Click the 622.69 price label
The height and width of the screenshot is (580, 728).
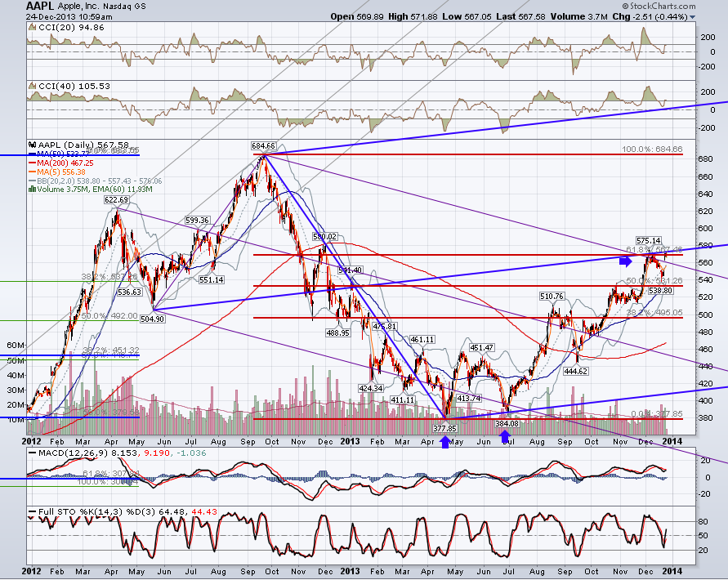pyautogui.click(x=116, y=200)
